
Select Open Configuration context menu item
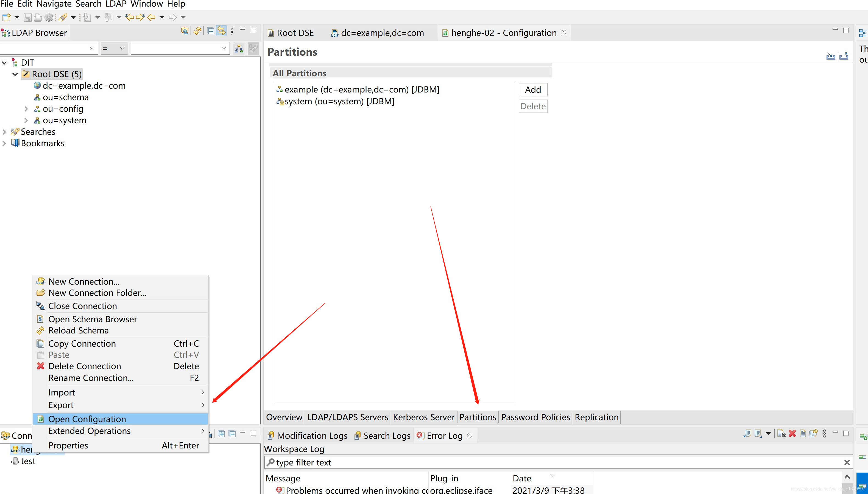(x=86, y=418)
